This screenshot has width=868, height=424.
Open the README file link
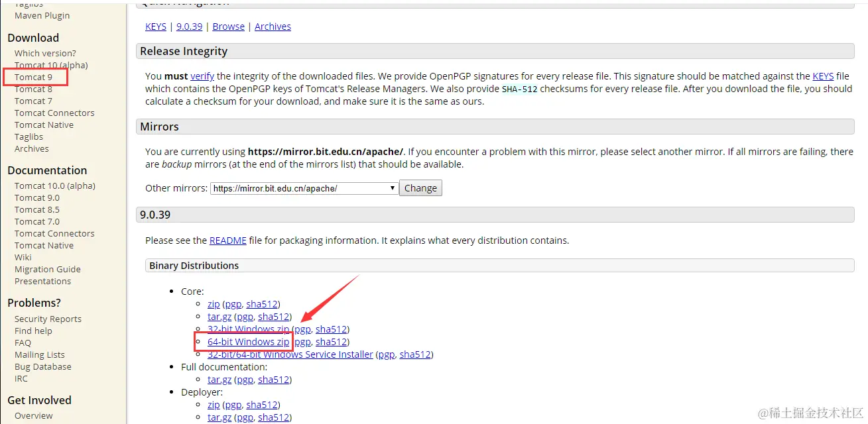click(228, 240)
